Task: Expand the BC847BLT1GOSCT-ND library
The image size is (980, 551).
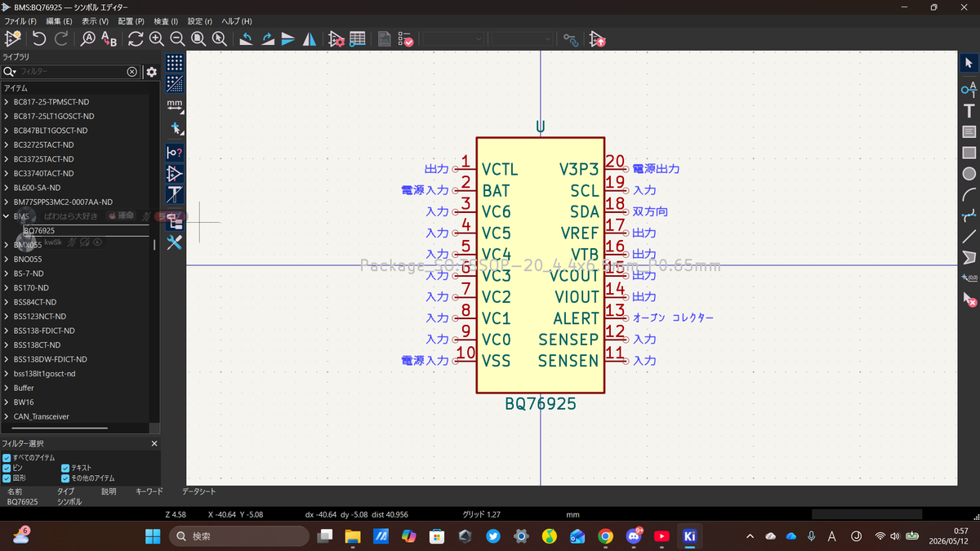Action: pyautogui.click(x=7, y=131)
